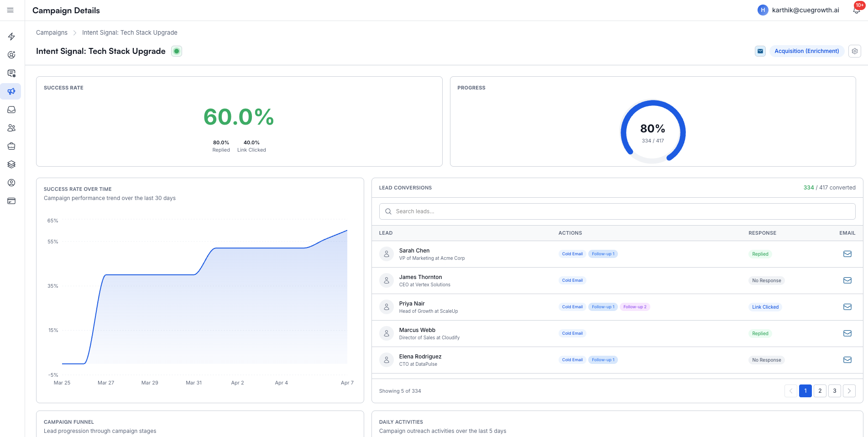The image size is (868, 437).
Task: Click the briefcase icon in sidebar
Action: pos(11,146)
